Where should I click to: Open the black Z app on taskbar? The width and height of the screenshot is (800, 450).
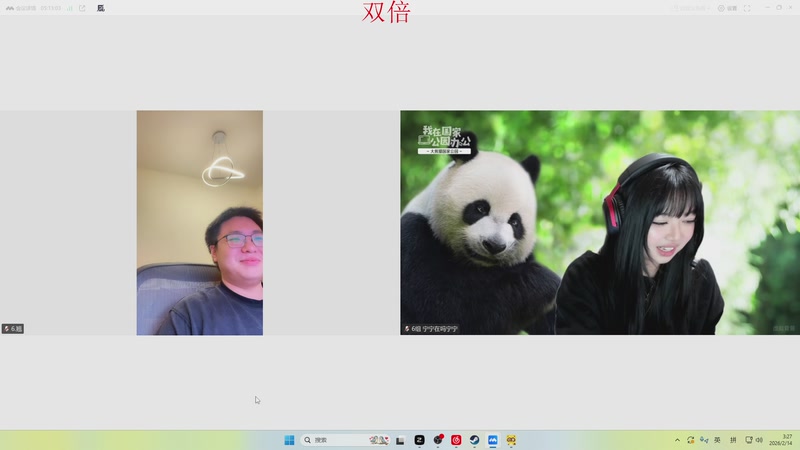pyautogui.click(x=419, y=440)
